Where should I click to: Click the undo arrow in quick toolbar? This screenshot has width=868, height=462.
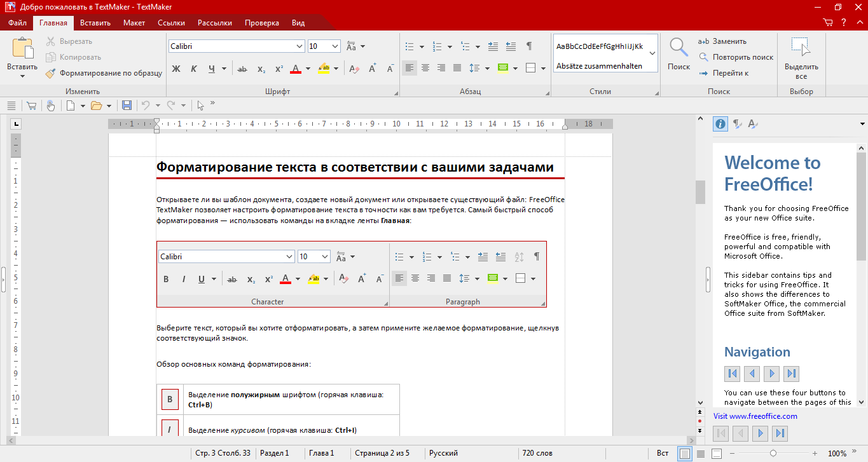[x=146, y=105]
